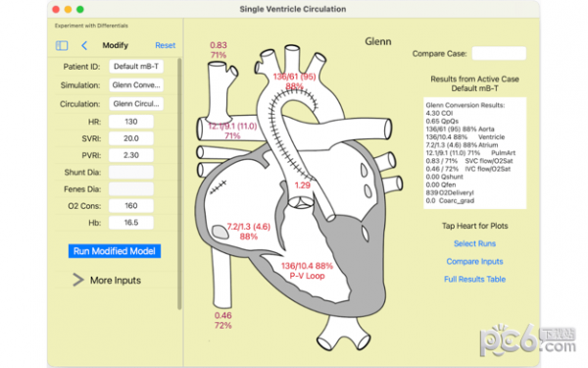Click the SVC flow value 0.83

(219, 45)
